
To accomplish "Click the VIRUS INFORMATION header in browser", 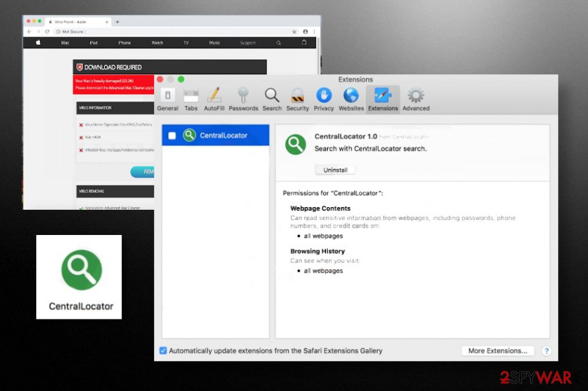I will point(115,108).
